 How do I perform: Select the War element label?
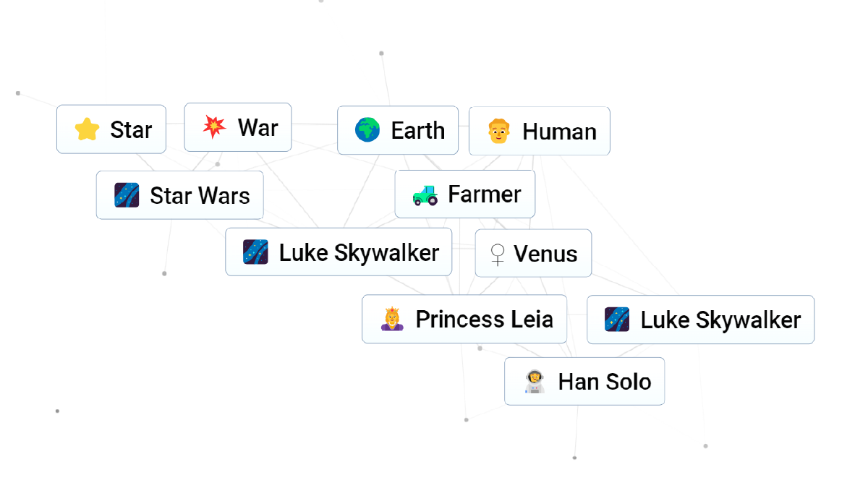(258, 128)
